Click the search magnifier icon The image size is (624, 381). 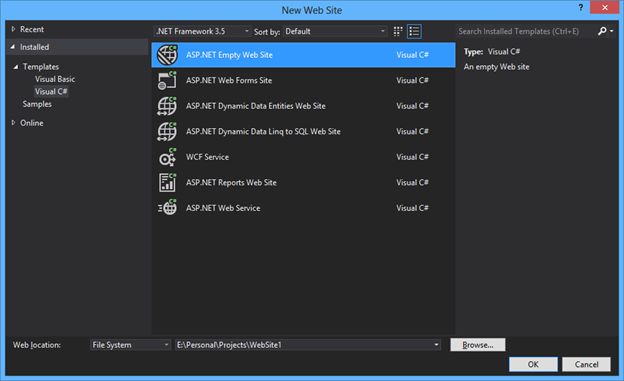coord(603,31)
